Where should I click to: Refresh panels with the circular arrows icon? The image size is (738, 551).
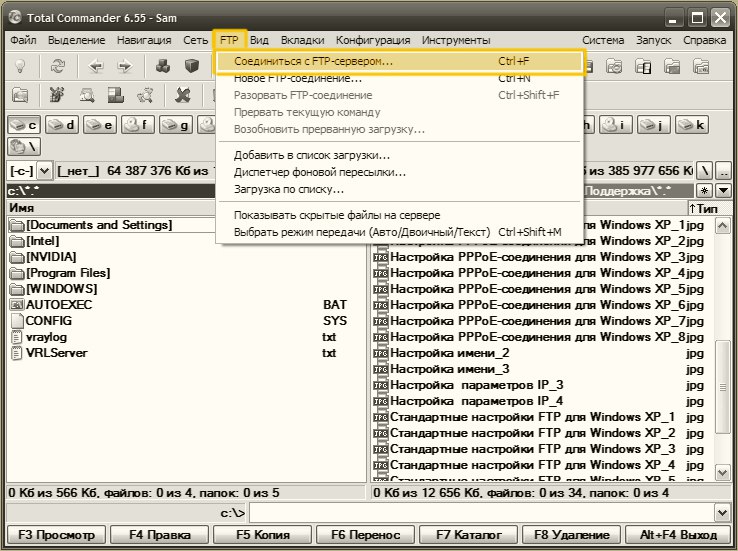coord(58,66)
